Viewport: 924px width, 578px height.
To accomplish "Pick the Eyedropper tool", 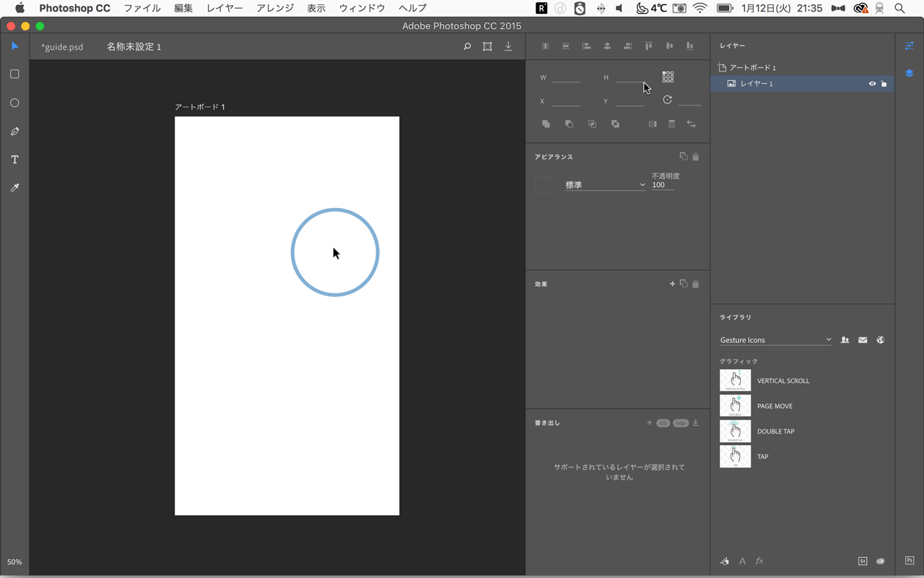I will click(14, 188).
